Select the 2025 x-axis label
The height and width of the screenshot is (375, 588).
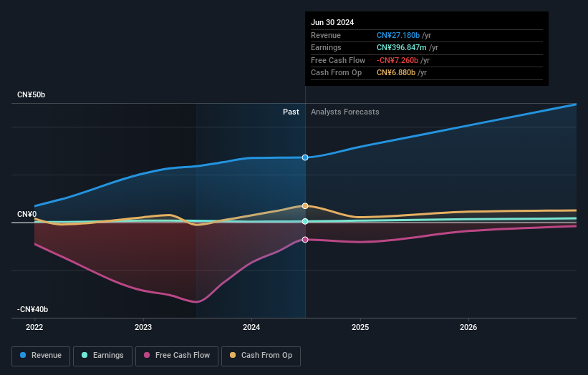tap(360, 327)
